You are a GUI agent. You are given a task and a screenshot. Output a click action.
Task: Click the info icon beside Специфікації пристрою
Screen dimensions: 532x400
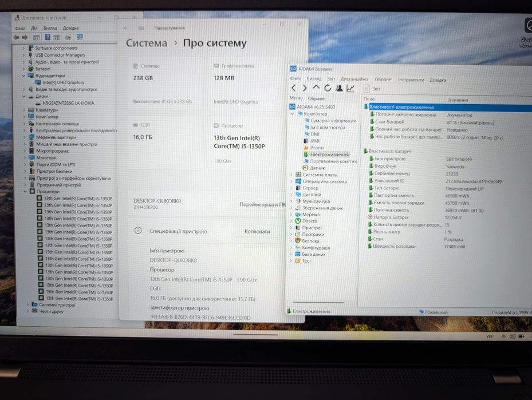(x=138, y=231)
